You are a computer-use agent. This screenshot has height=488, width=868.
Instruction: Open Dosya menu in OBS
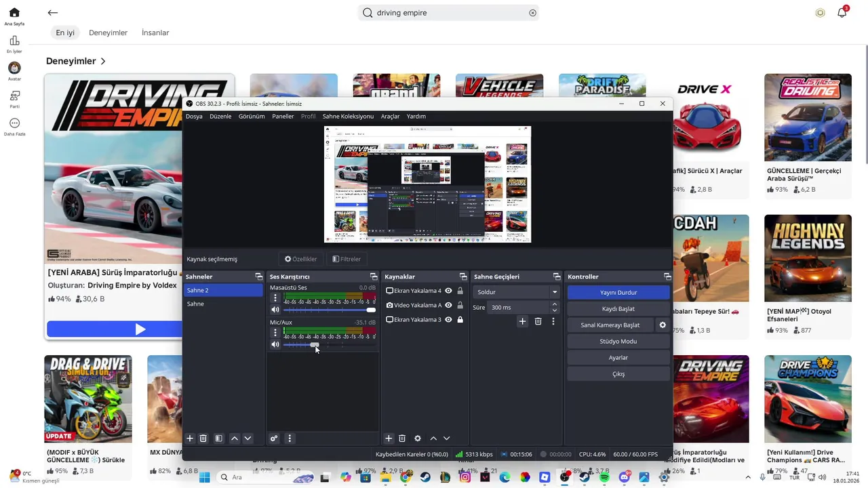[x=194, y=116]
